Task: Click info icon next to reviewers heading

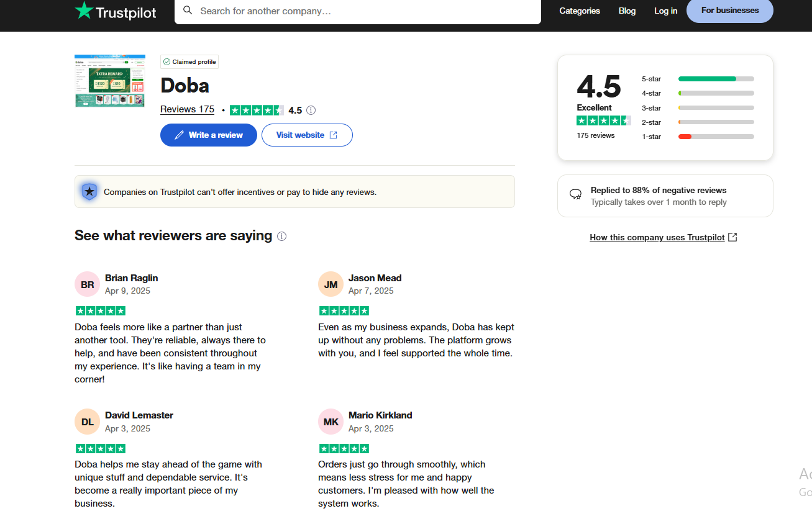Action: pyautogui.click(x=282, y=236)
